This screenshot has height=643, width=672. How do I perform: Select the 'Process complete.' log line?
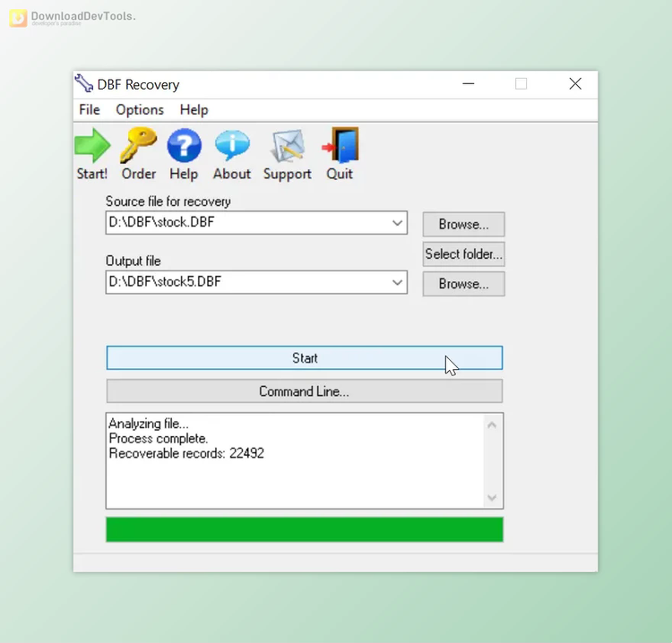(158, 438)
